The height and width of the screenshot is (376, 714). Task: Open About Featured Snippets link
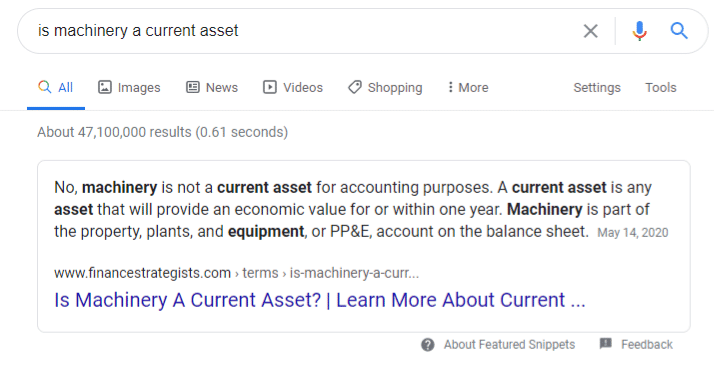click(510, 345)
